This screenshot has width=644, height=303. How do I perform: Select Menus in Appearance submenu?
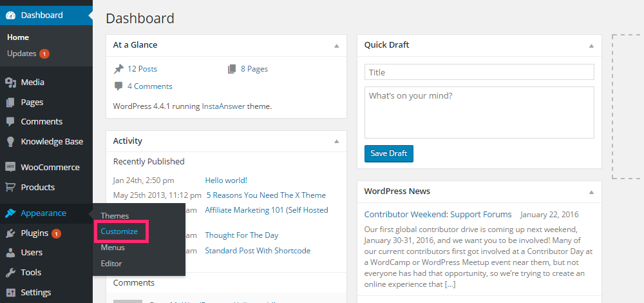click(x=113, y=248)
